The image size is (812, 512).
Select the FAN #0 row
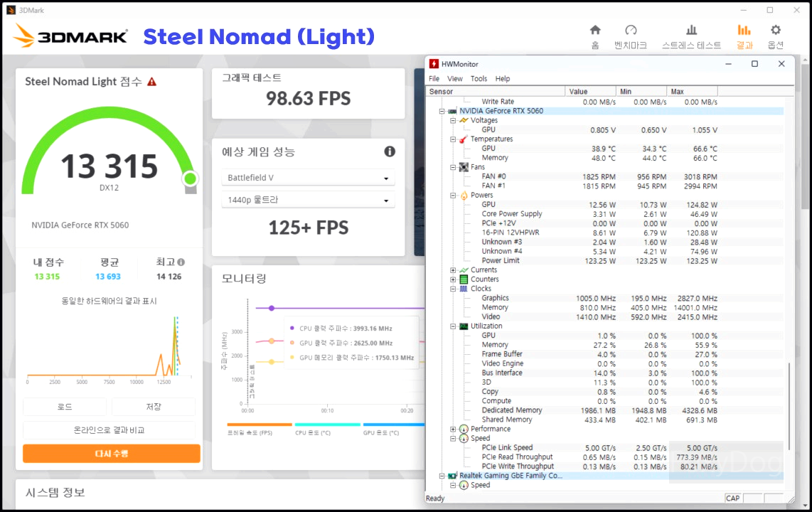604,176
